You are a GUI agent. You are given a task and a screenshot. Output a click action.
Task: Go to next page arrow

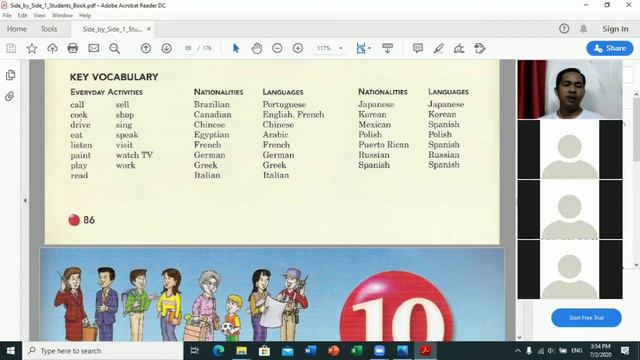point(167,48)
